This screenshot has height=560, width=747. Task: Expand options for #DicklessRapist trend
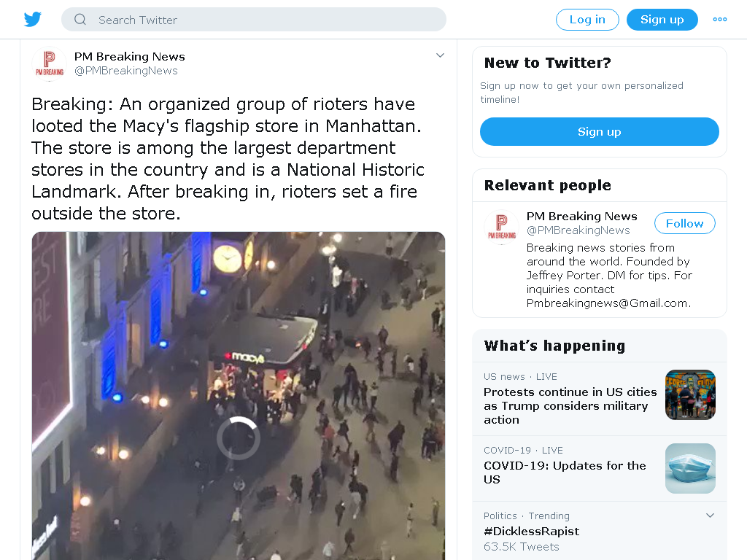pyautogui.click(x=710, y=516)
